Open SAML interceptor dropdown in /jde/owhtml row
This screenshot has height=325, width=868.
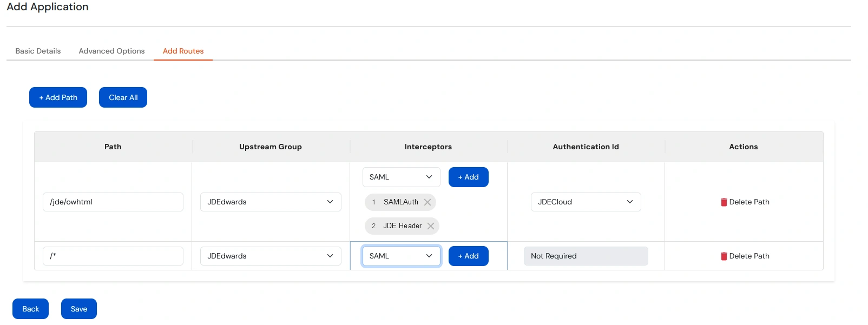401,177
